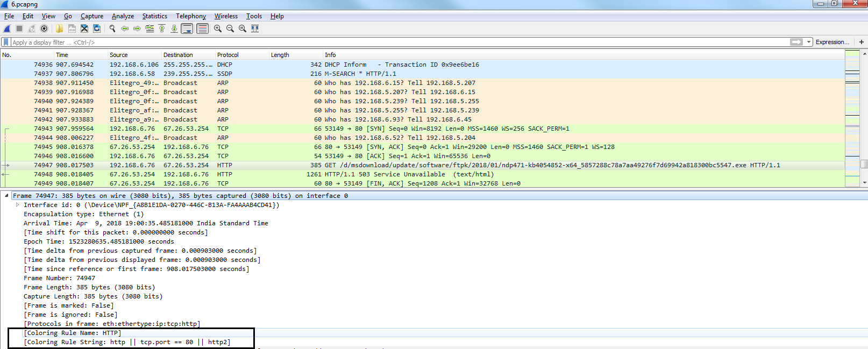The width and height of the screenshot is (868, 349).
Task: Click the display filter input field
Action: click(376, 42)
